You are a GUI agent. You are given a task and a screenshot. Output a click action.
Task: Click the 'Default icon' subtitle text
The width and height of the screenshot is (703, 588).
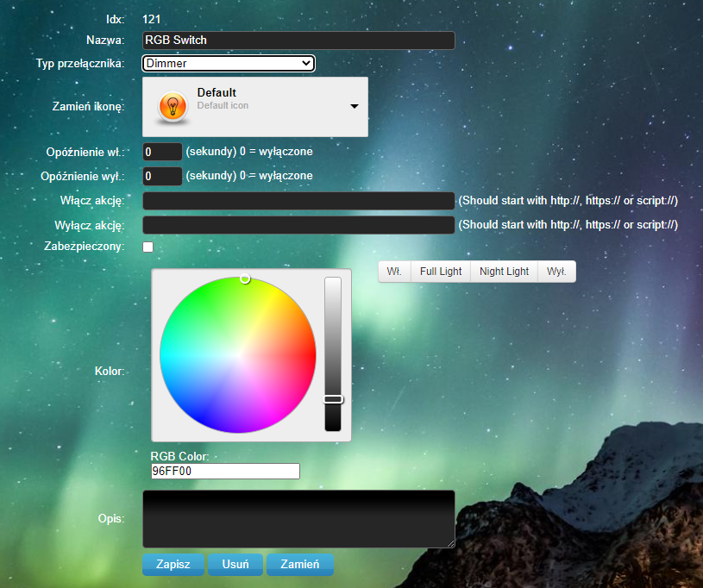tap(223, 105)
